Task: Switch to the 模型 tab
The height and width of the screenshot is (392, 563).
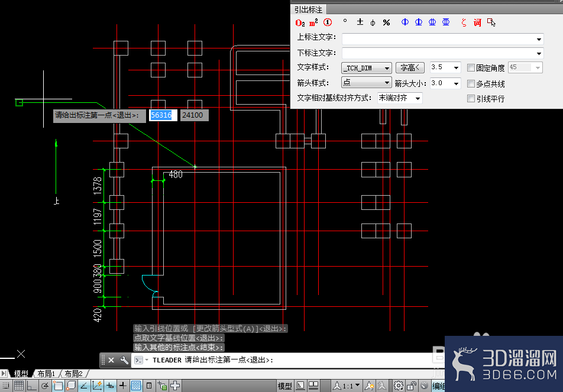Action: (21, 374)
